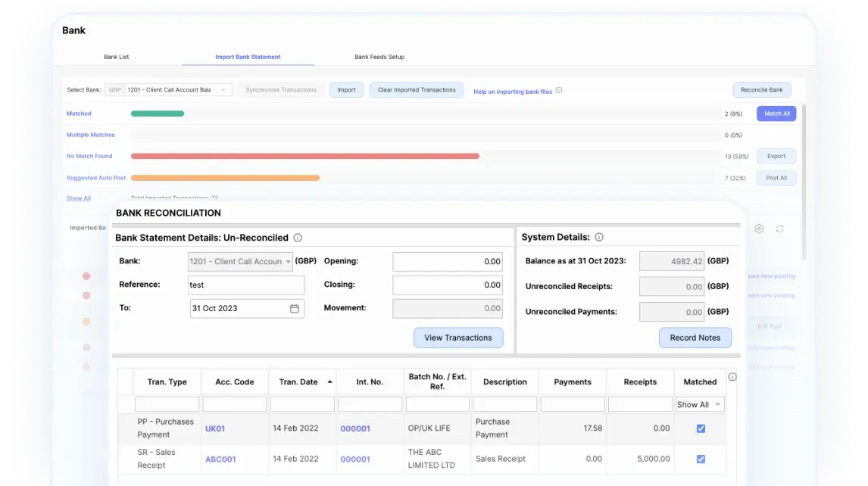Open Select Bank dropdown
Image resolution: width=868 pixels, height=486 pixels.
(x=168, y=89)
